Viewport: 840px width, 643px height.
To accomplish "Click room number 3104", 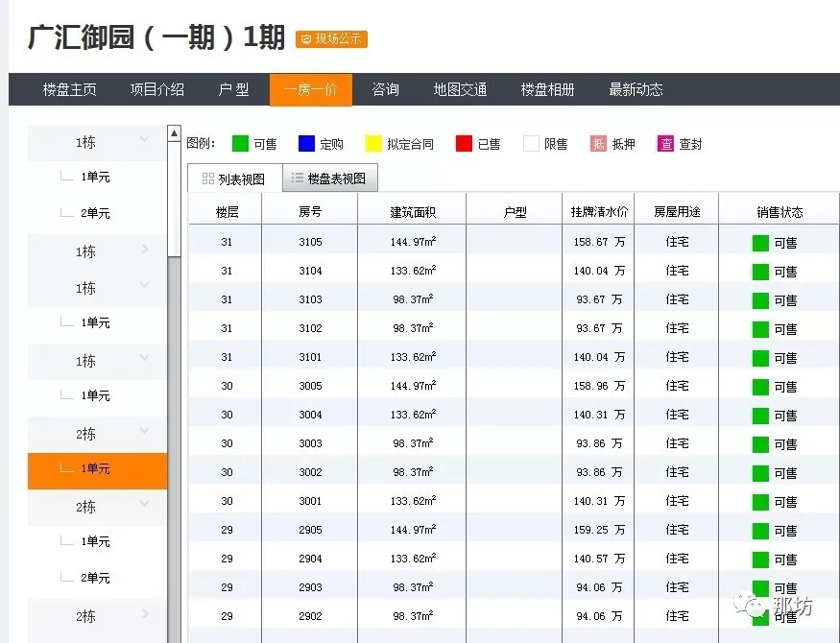I will click(x=310, y=271).
